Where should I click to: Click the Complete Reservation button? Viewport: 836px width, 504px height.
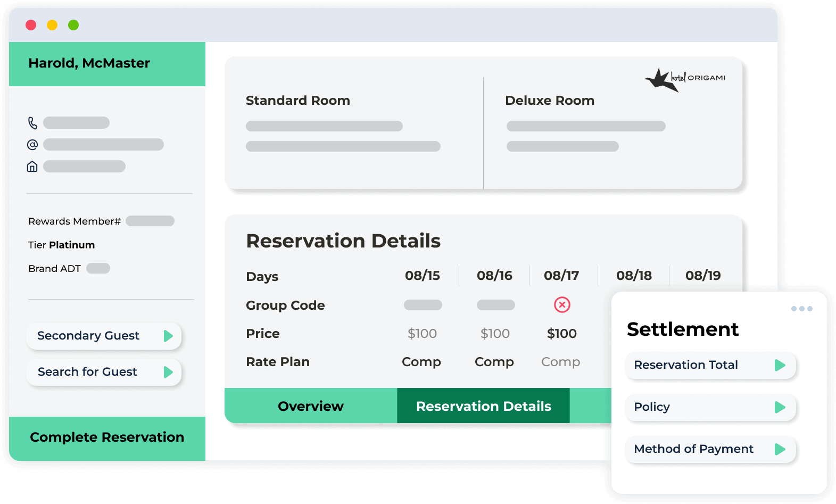pos(107,437)
